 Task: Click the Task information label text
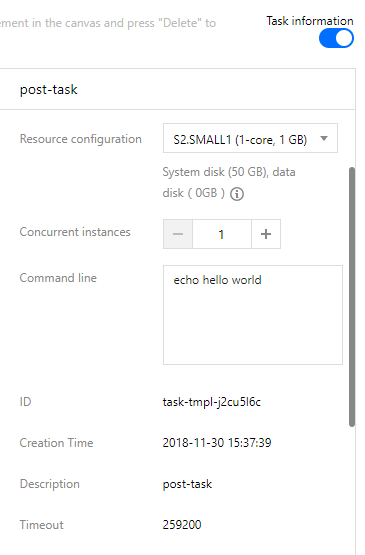click(310, 21)
